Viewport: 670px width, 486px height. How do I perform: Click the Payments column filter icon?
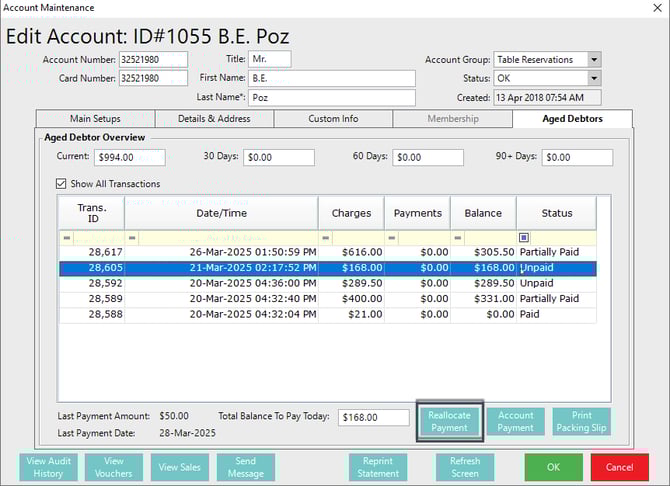pyautogui.click(x=392, y=238)
